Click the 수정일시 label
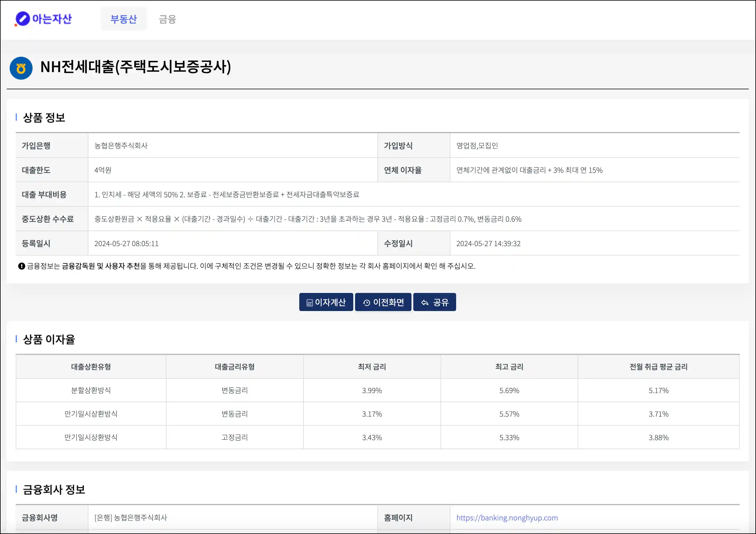This screenshot has width=756, height=534. point(398,243)
